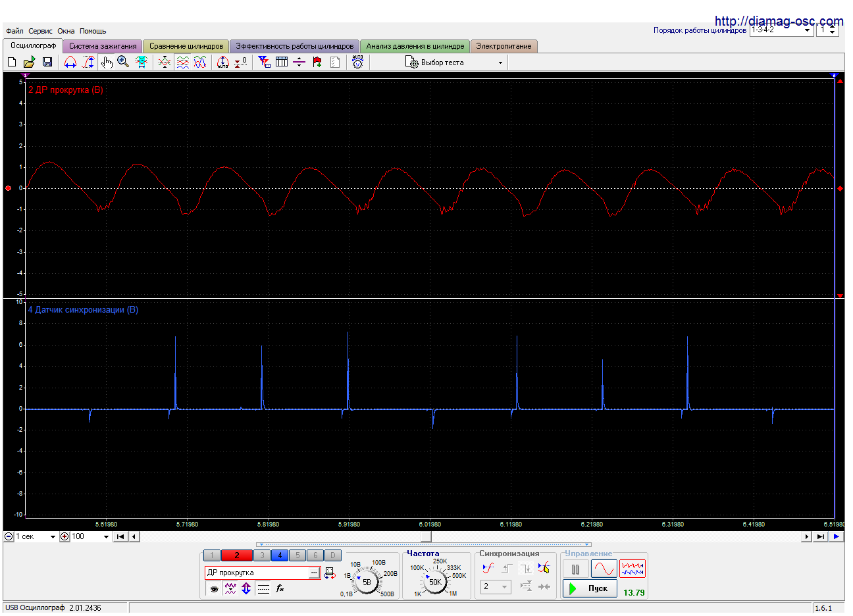Toggle blue channel 4 button
853x616 pixels.
click(280, 555)
